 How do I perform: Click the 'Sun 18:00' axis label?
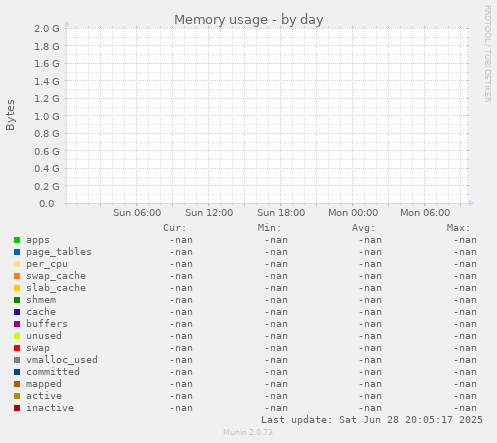pos(281,213)
